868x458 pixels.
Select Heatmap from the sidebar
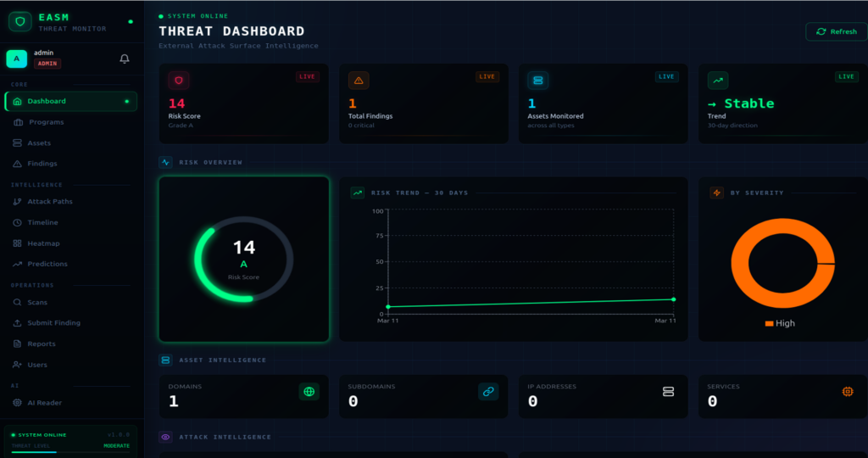click(x=43, y=243)
